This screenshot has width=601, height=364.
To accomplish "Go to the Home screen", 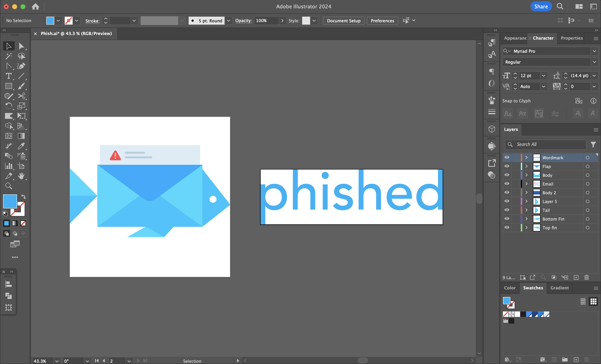I will coord(35,7).
